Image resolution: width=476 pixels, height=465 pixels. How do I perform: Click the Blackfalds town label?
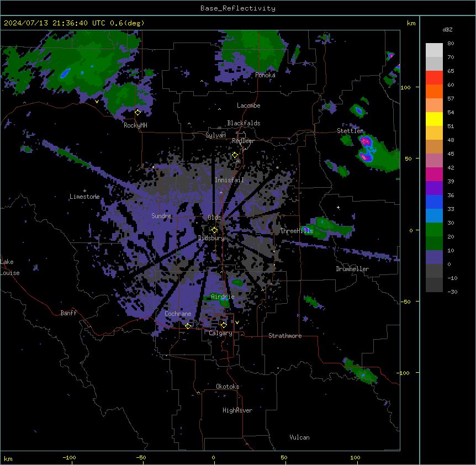[x=244, y=123]
